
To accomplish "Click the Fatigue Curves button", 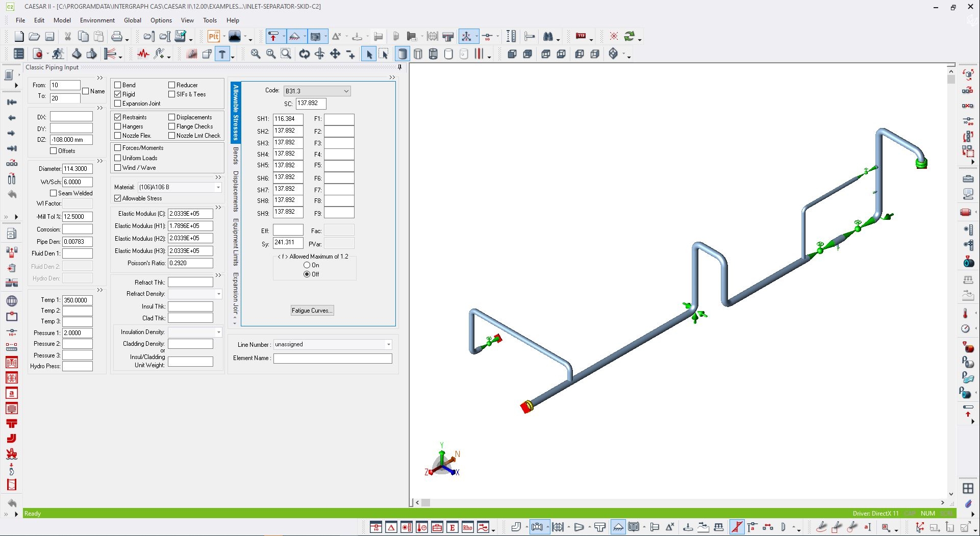I will [312, 311].
